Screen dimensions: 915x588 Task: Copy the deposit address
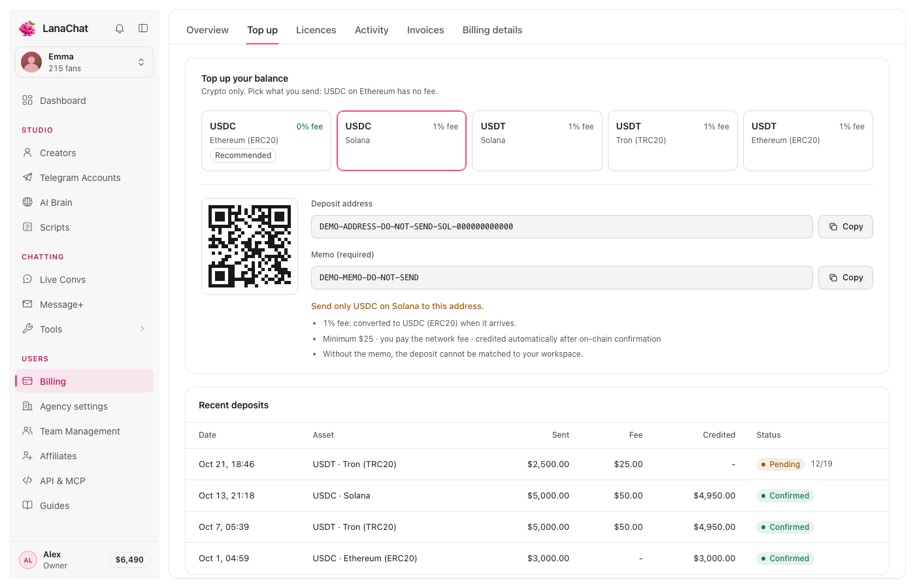846,227
